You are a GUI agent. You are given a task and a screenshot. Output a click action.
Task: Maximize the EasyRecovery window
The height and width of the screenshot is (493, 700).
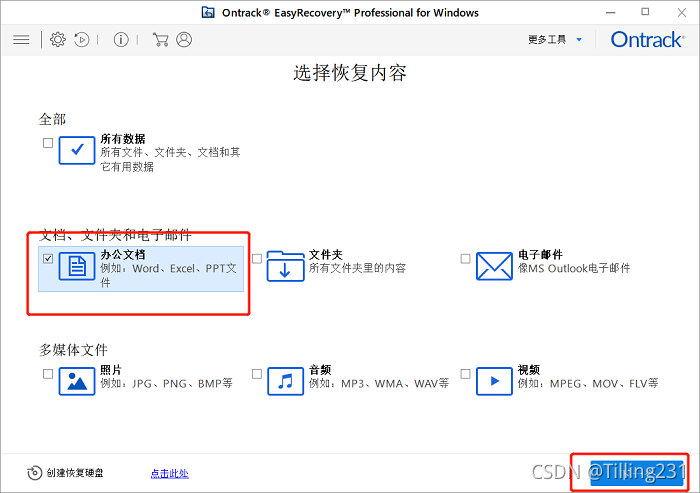coord(645,12)
